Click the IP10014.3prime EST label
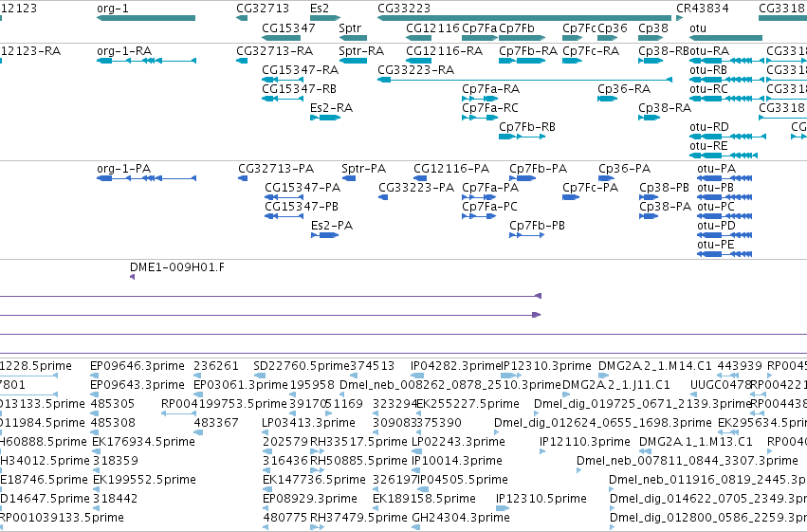807x532 pixels. point(457,461)
